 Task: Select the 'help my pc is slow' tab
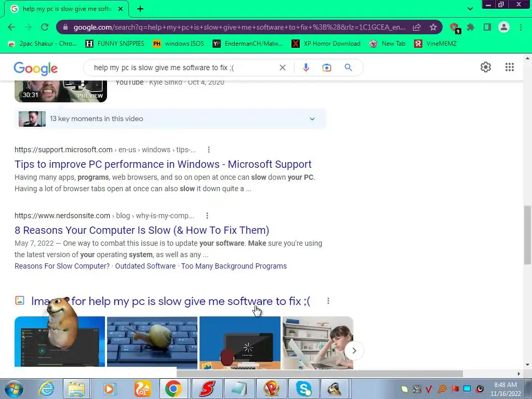[66, 9]
